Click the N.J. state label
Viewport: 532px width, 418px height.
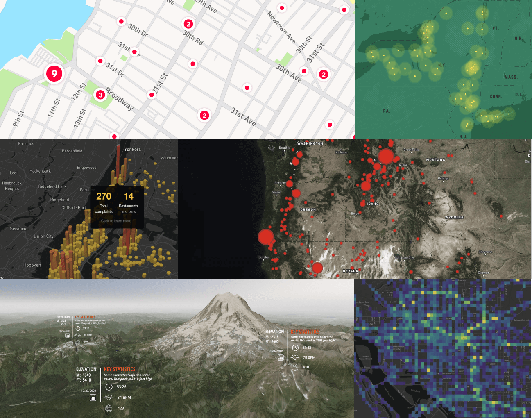coord(463,136)
